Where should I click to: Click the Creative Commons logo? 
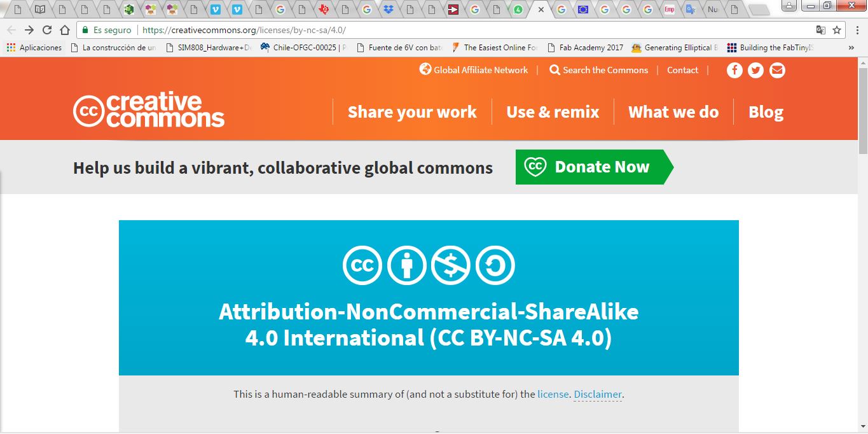coord(149,111)
